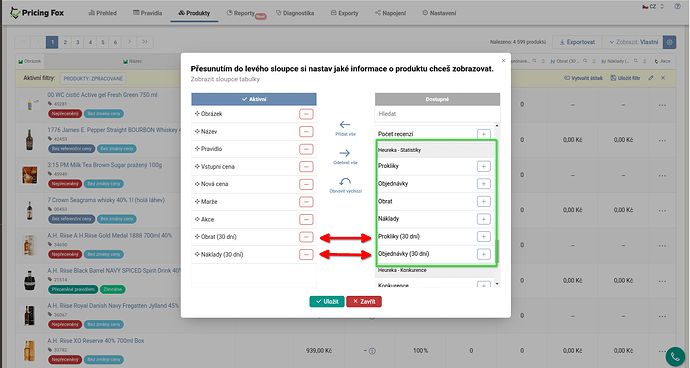The height and width of the screenshot is (368, 690).
Task: Open the phone call widget icon
Action: (x=675, y=357)
